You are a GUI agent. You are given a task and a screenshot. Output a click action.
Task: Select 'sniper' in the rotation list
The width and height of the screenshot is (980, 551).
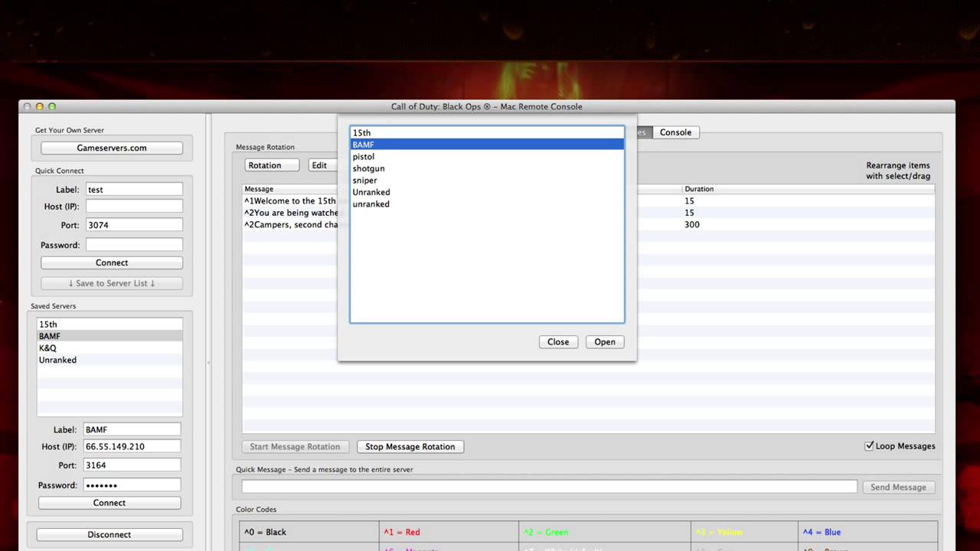(x=364, y=181)
